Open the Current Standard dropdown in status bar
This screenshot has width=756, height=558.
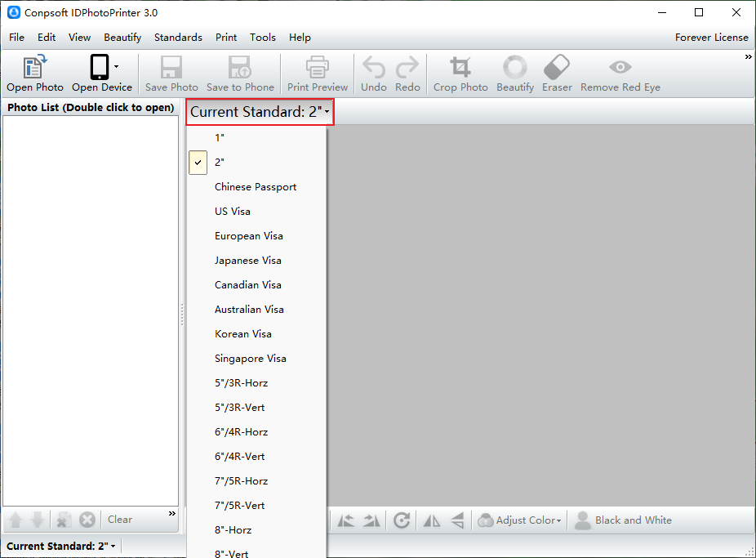point(60,547)
